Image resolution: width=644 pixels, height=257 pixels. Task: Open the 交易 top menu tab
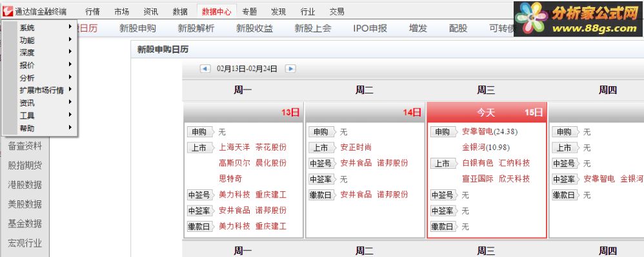(337, 12)
